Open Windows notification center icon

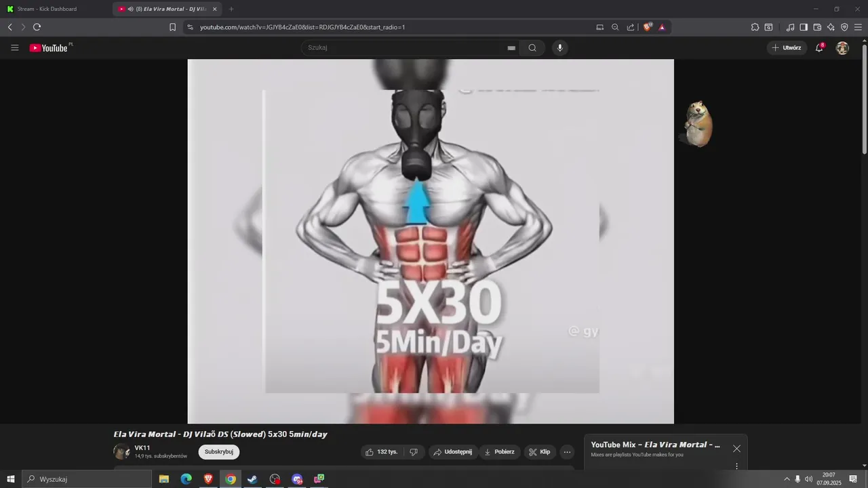click(853, 479)
